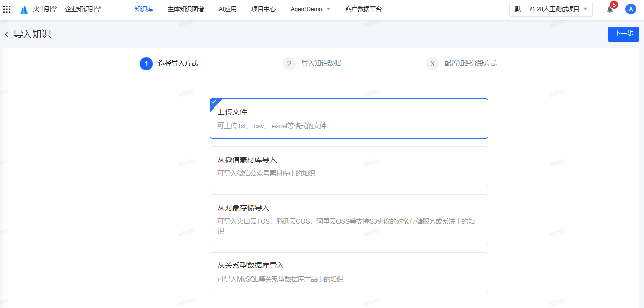This screenshot has height=308, width=644.
Task: Open the AI应用 tab
Action: tap(228, 9)
